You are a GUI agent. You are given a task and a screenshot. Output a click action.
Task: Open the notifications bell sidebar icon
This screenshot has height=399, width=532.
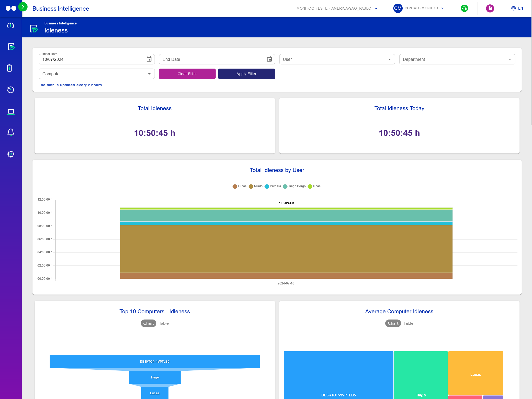click(11, 132)
